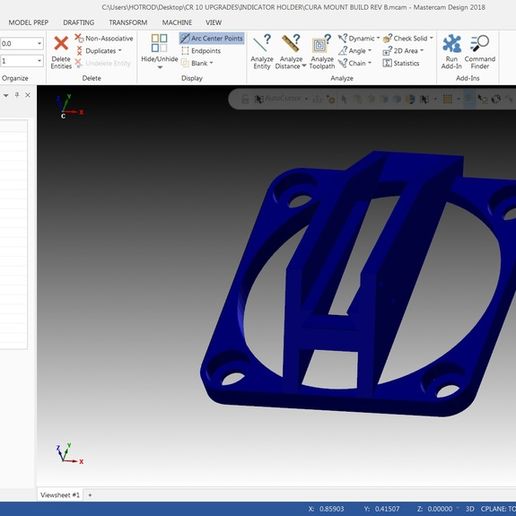Click the X: 0.85903 coordinate readout
Image resolution: width=516 pixels, height=516 pixels.
[326, 509]
